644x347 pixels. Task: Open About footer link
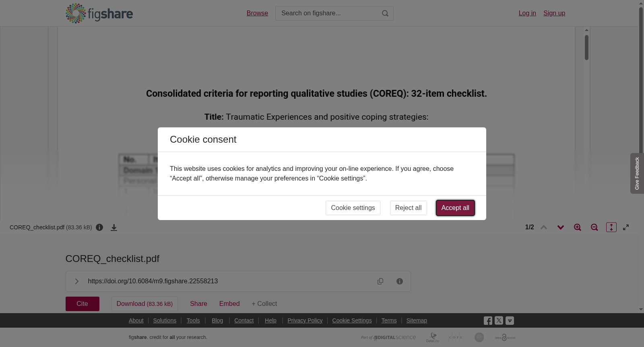(x=136, y=320)
